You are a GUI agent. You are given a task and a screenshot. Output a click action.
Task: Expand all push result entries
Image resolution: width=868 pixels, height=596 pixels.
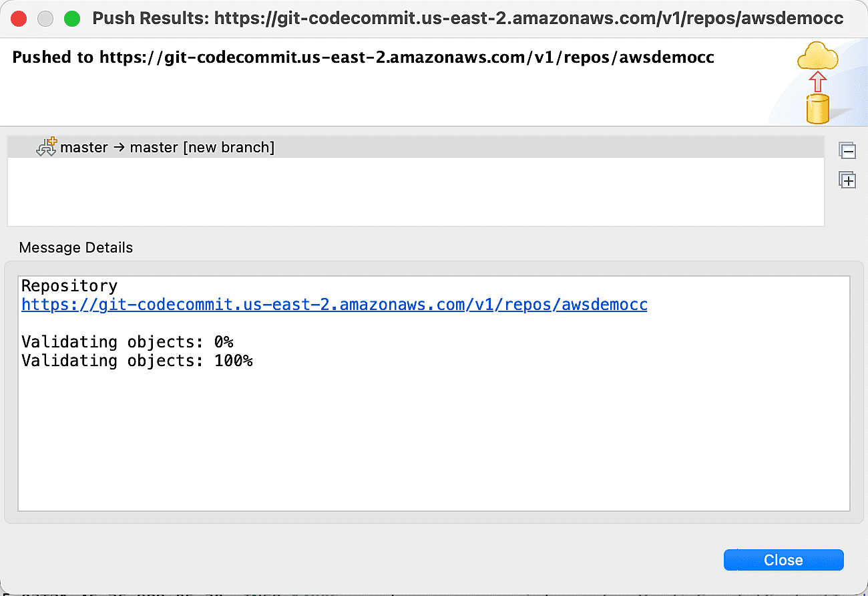pyautogui.click(x=847, y=180)
